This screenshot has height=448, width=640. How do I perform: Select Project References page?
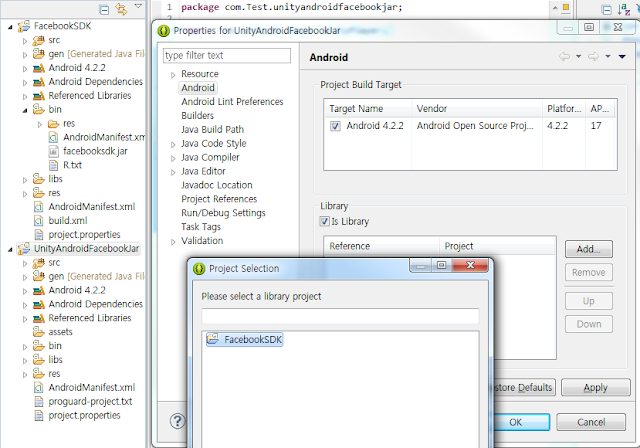219,199
